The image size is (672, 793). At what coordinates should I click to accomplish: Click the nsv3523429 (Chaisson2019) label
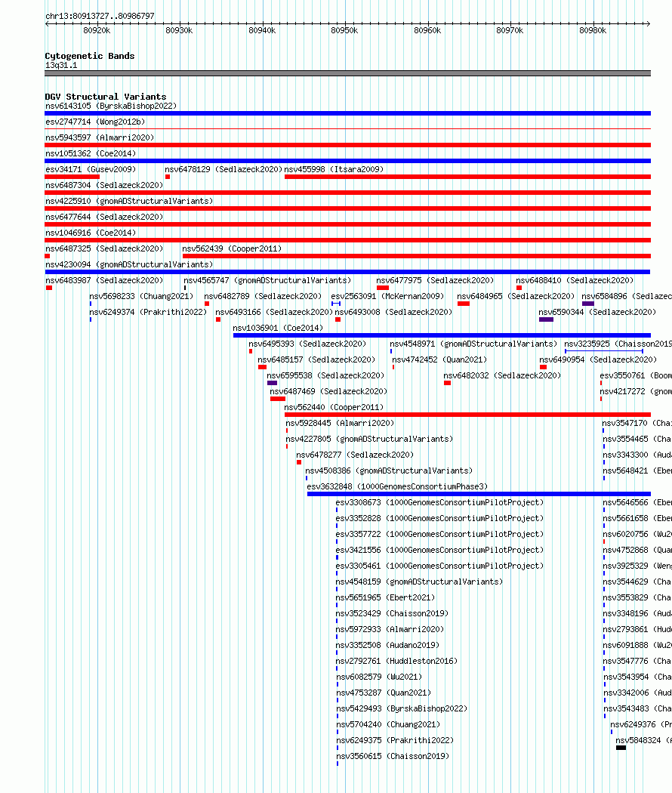(392, 613)
